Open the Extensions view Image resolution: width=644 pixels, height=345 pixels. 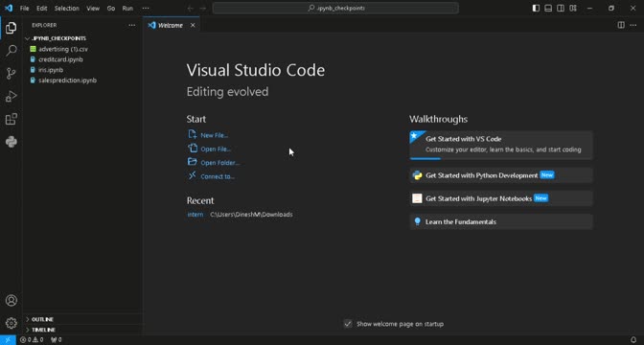click(11, 119)
